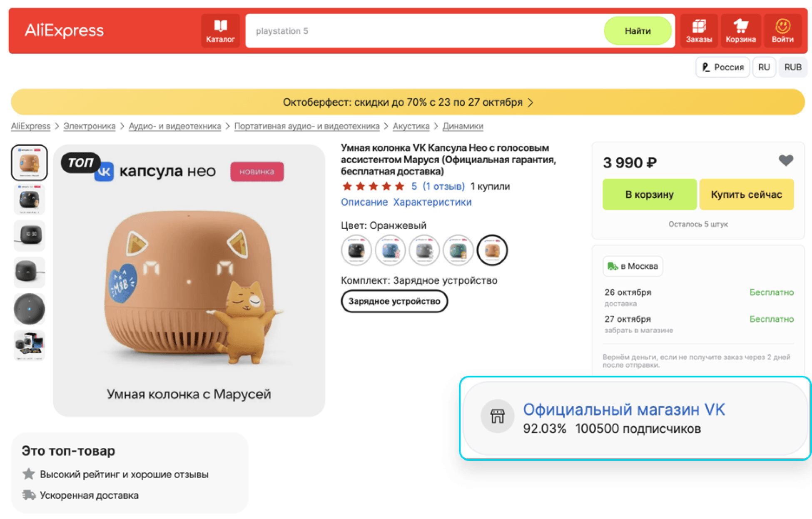
Task: Open the Россия region selector
Action: click(x=722, y=67)
